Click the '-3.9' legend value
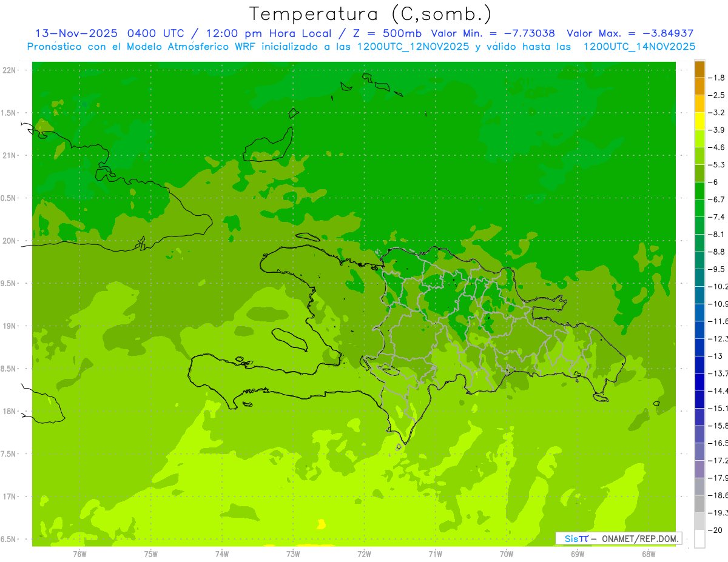Screen dimensions: 728x562 tap(717, 130)
